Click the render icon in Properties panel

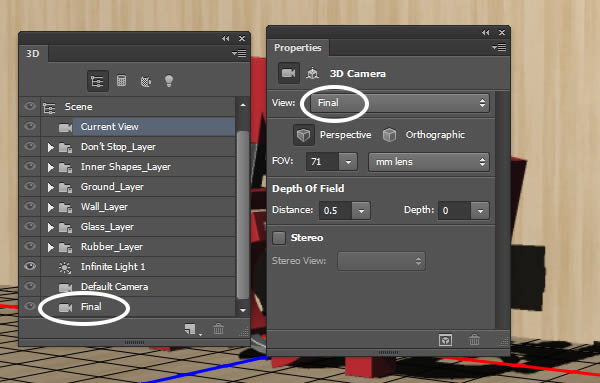coord(445,340)
